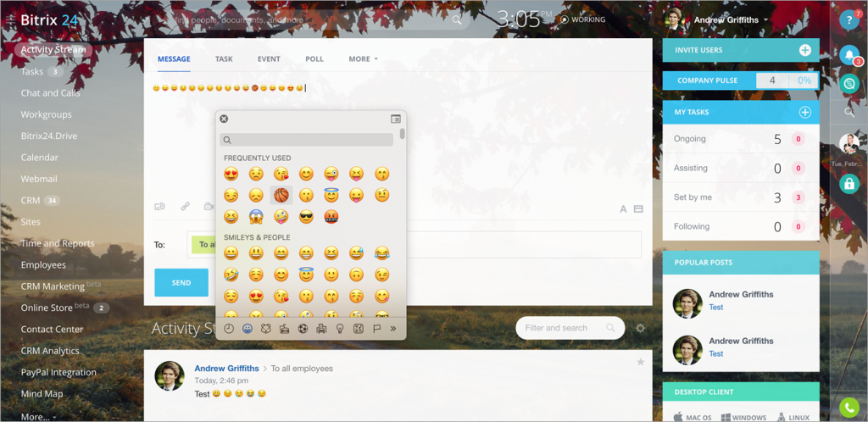Screen dimensions: 868x422
Task: Open the Travel & Places emoji category
Action: click(321, 329)
